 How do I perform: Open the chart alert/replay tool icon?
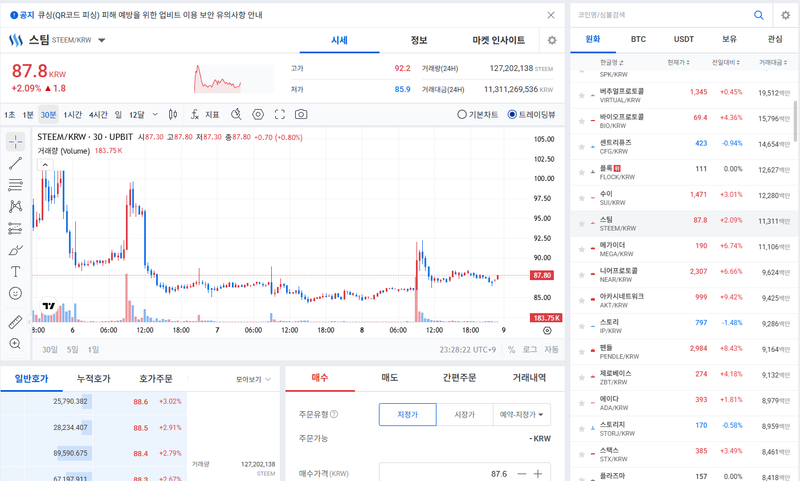236,114
